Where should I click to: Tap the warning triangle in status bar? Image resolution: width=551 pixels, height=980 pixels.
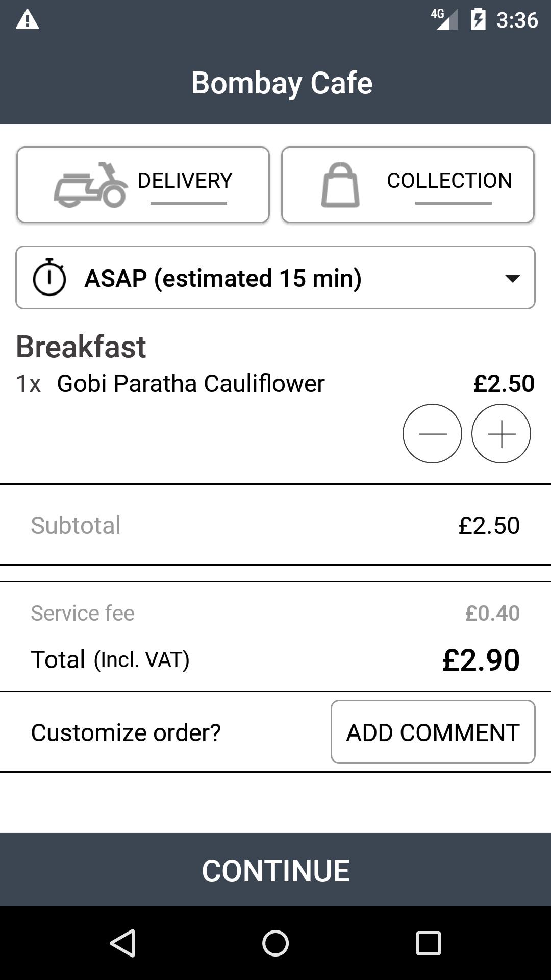(x=28, y=20)
